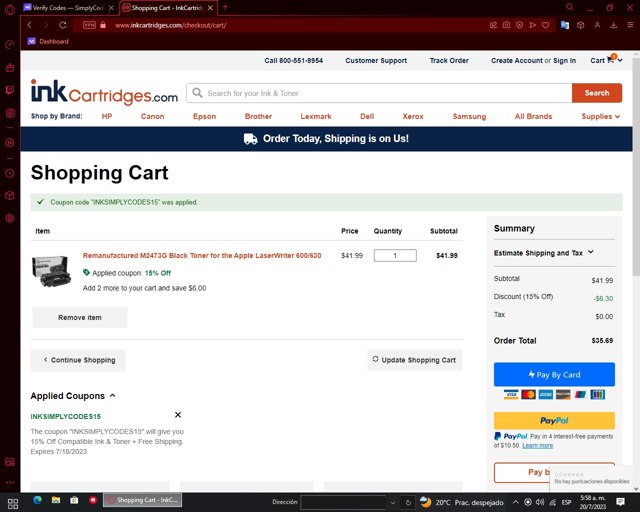
Task: Call 800-551-9954 link
Action: pyautogui.click(x=293, y=60)
